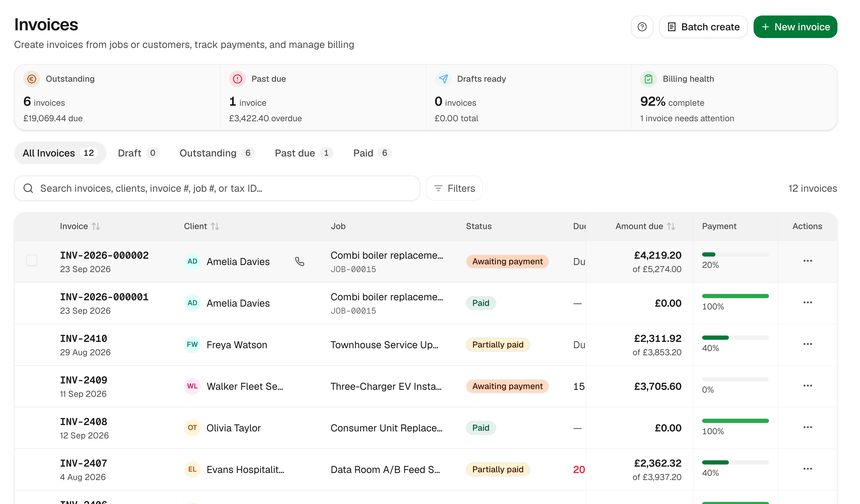
Task: Select checkbox for INV-2026-000002
Action: pyautogui.click(x=32, y=260)
